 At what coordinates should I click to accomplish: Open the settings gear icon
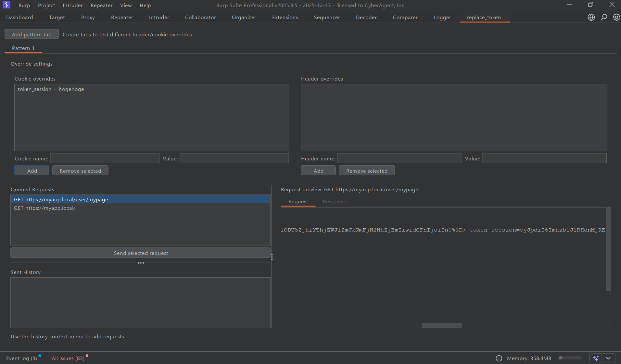tap(616, 17)
